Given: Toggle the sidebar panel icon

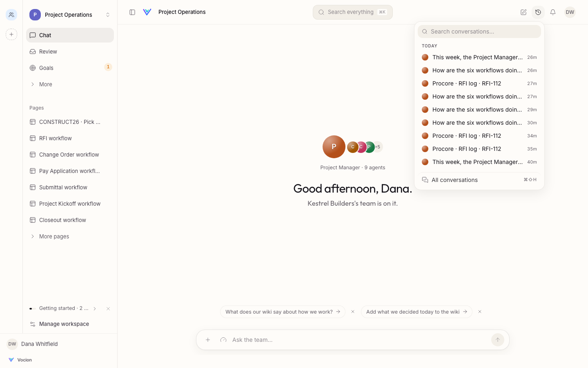Looking at the screenshot, I should coord(132,12).
